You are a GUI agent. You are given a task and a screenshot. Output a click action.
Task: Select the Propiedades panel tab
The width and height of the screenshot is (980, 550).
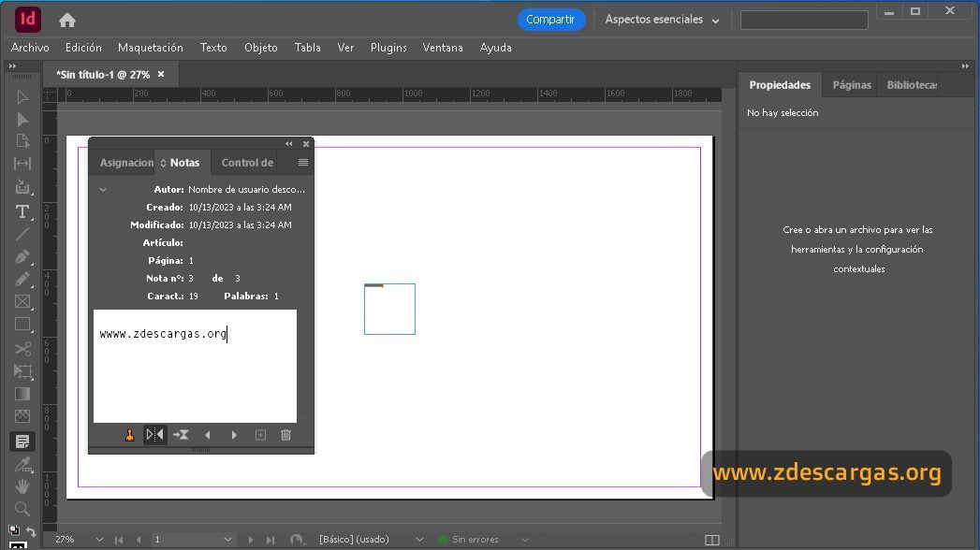coord(780,85)
